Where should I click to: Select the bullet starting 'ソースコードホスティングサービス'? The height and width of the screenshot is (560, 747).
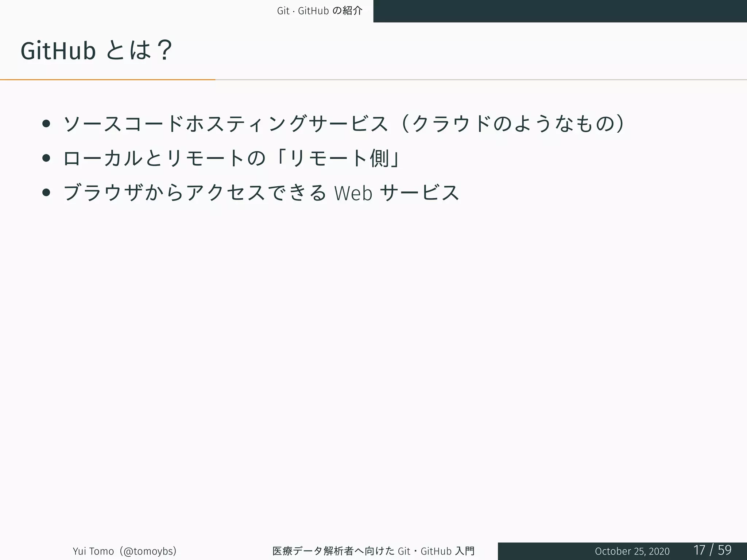pos(344,124)
